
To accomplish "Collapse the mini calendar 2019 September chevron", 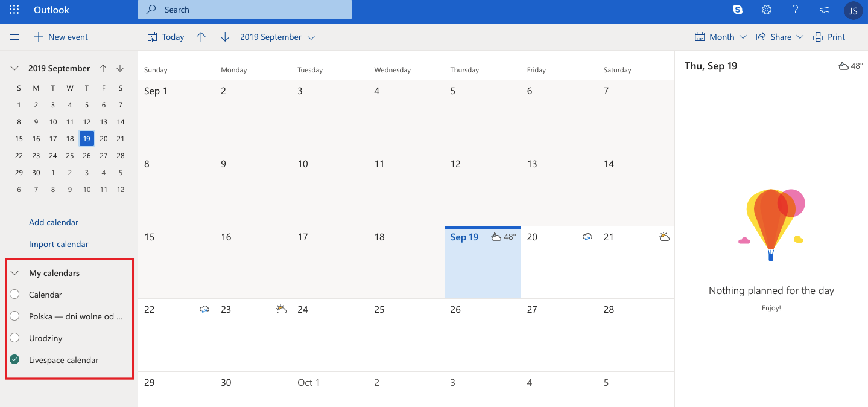I will 14,68.
